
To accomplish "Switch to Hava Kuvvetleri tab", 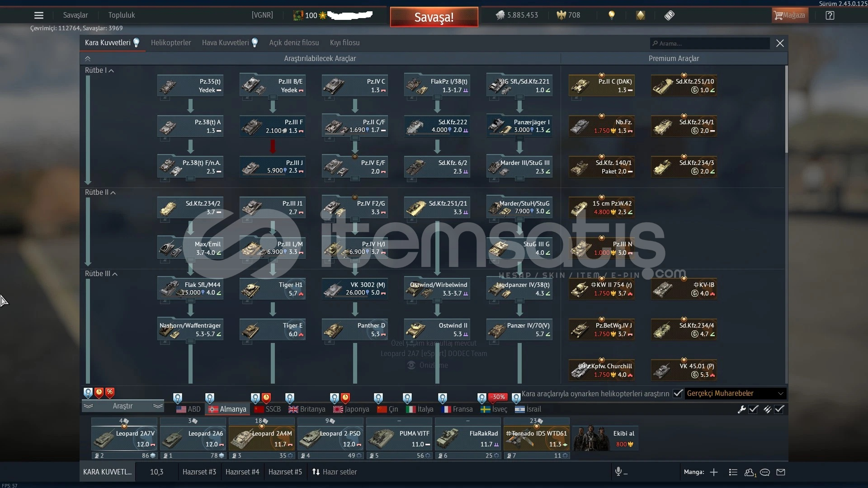I will [229, 43].
